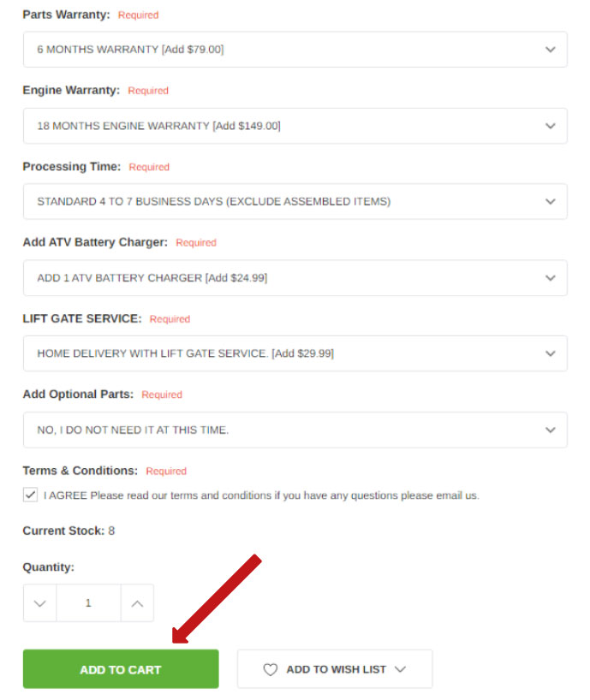The height and width of the screenshot is (700, 590).
Task: Expand the Engine Warranty dropdown
Action: 295,126
